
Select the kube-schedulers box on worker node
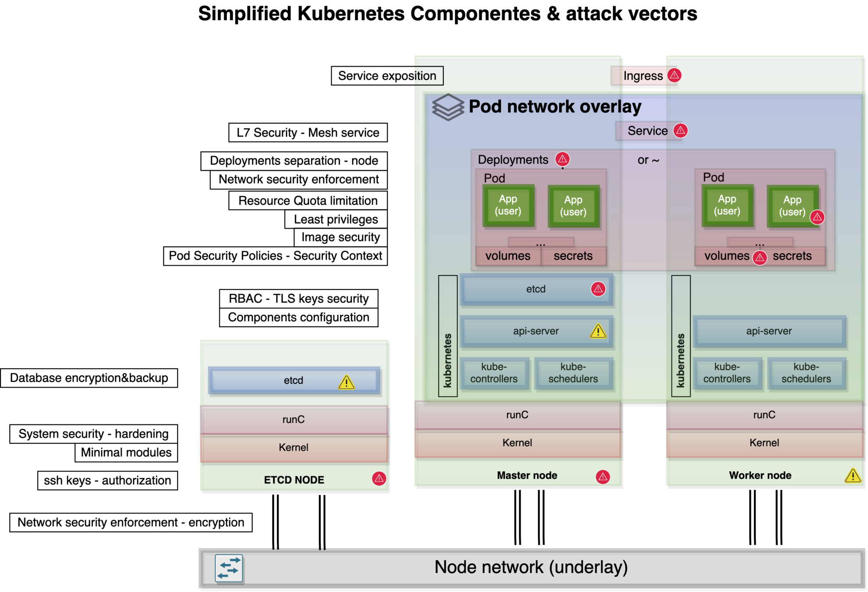click(x=806, y=373)
